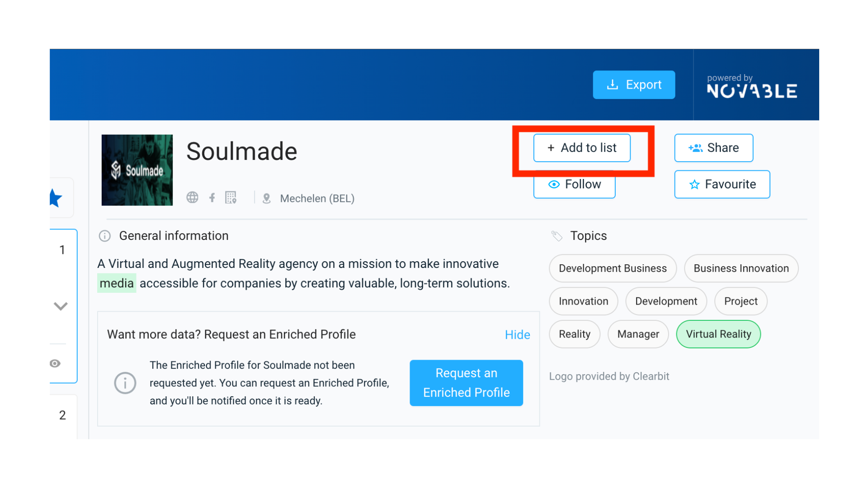The width and height of the screenshot is (868, 488).
Task: Open the Soulmade website globe icon
Action: [192, 197]
